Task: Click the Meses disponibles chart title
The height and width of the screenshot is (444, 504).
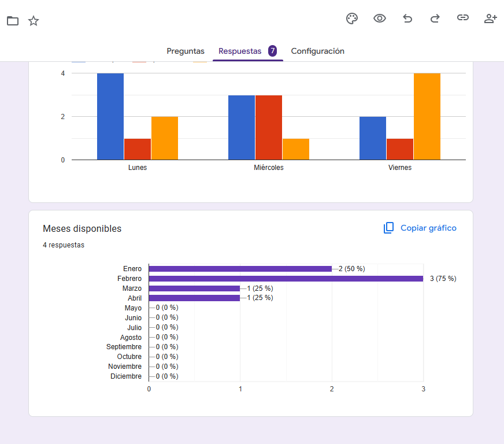Action: point(82,229)
